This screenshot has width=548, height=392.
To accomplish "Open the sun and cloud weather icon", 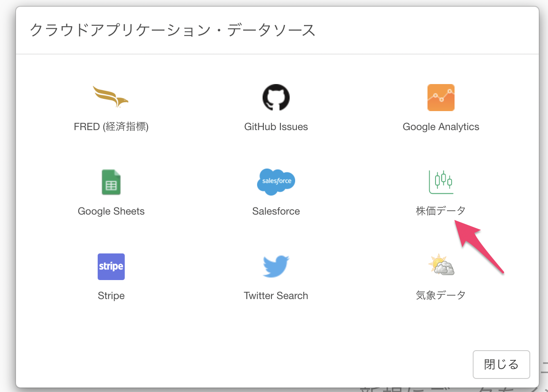I will [x=441, y=265].
